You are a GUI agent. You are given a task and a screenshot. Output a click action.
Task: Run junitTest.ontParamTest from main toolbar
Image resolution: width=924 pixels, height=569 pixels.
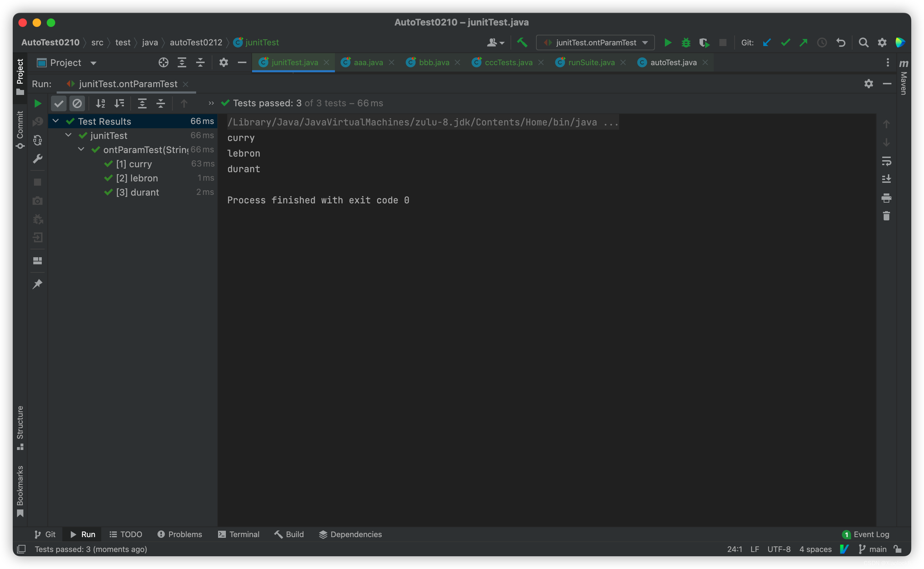click(668, 43)
